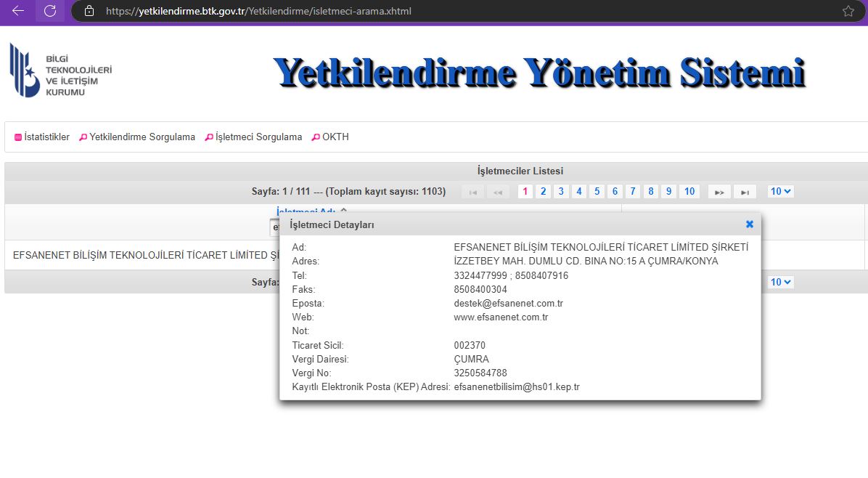The width and height of the screenshot is (868, 478).
Task: Click the 'Vergi No:' label
Action: [x=311, y=373]
